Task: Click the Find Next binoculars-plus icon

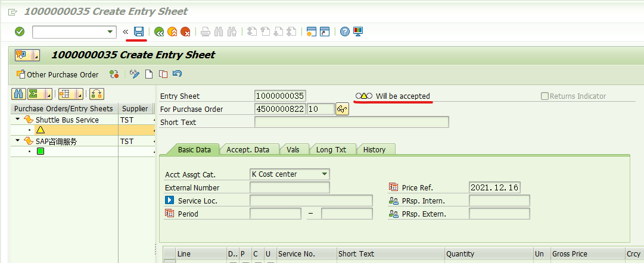Action: pyautogui.click(x=232, y=32)
